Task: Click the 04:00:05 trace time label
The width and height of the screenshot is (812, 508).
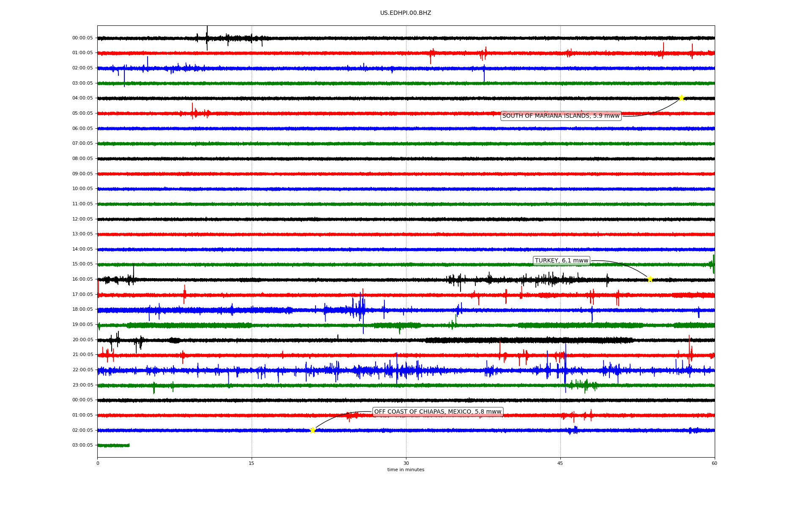Action: [x=82, y=98]
